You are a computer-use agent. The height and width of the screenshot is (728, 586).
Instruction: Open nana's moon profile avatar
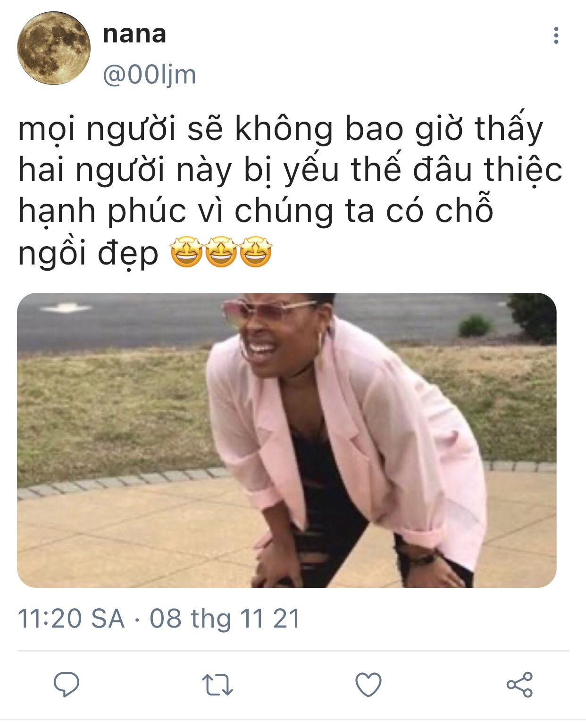54,48
